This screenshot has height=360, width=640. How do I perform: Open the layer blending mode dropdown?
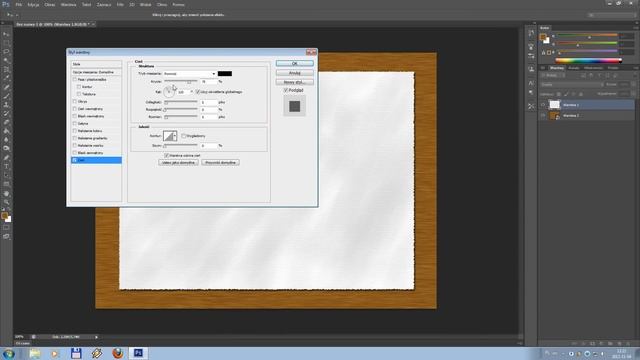(x=571, y=84)
